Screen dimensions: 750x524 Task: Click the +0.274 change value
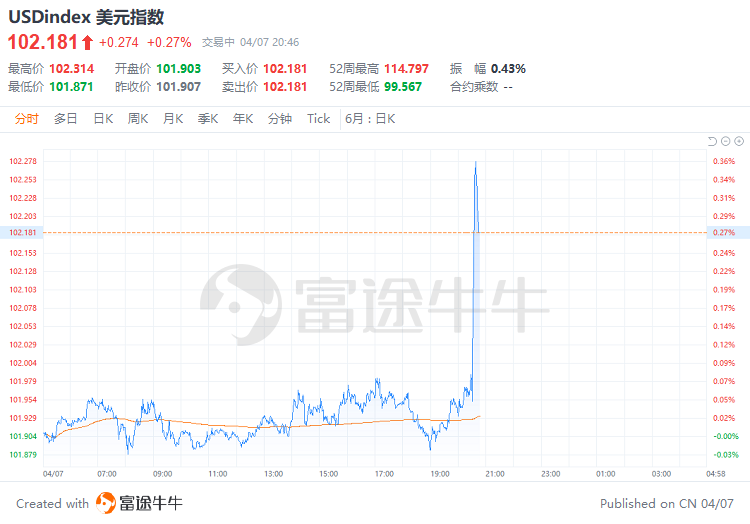119,43
